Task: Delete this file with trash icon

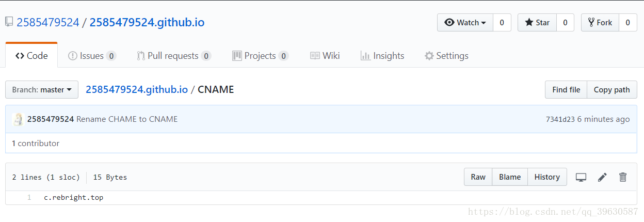Action: (x=623, y=177)
